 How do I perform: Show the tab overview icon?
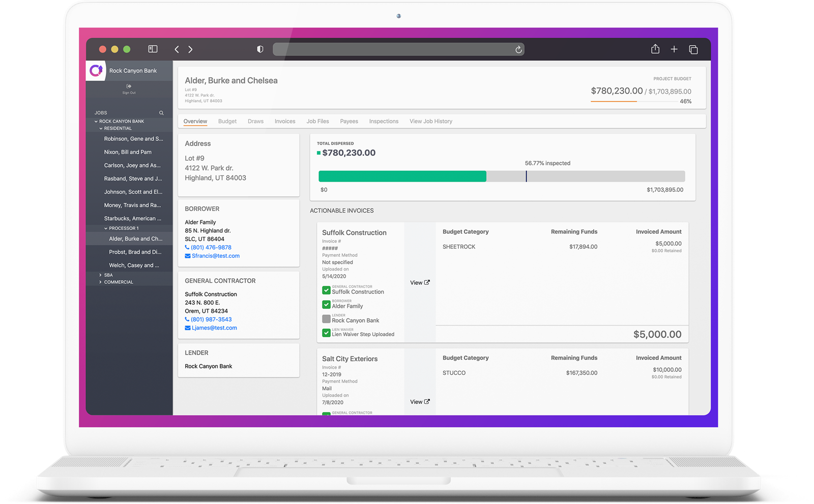point(693,49)
